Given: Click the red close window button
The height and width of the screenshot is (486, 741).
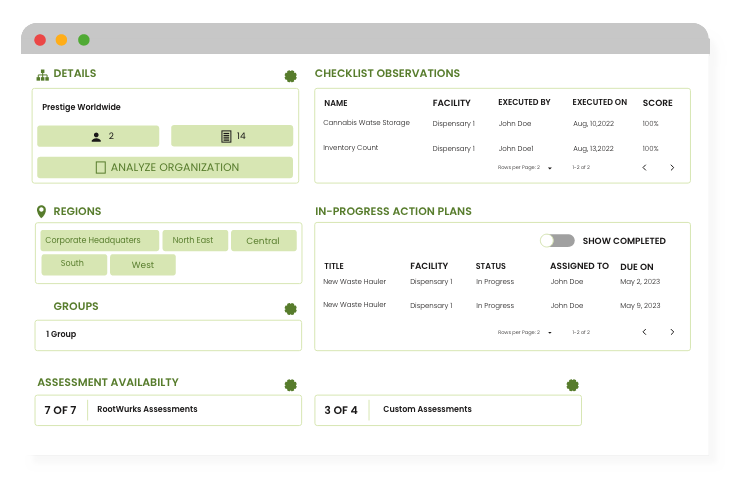Looking at the screenshot, I should [40, 40].
